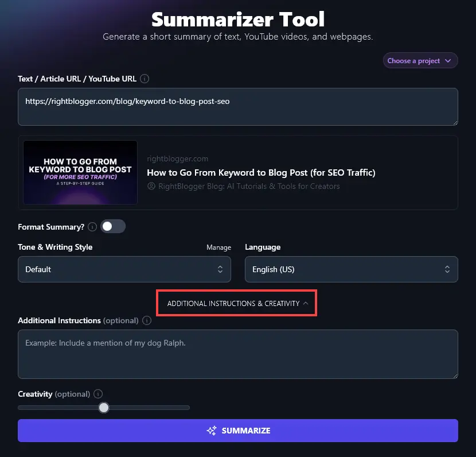Click the info icon beside Format Summary
This screenshot has width=476, height=457.
click(92, 227)
